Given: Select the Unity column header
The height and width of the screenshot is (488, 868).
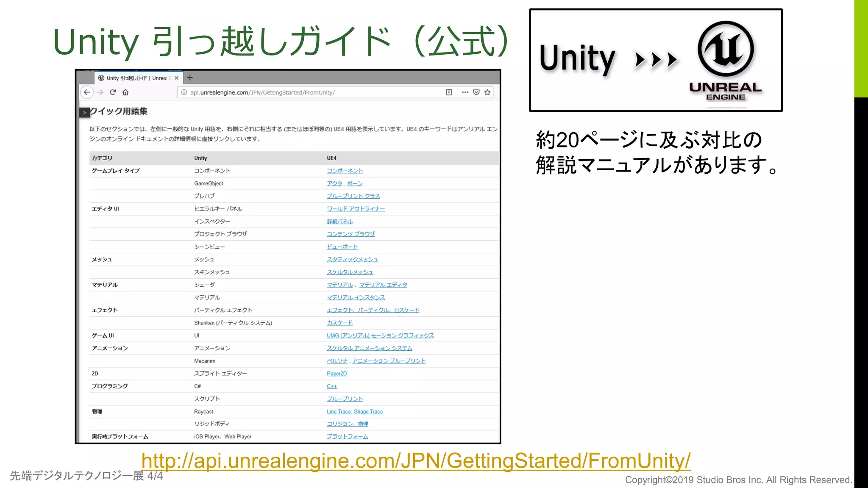Looking at the screenshot, I should coord(200,158).
